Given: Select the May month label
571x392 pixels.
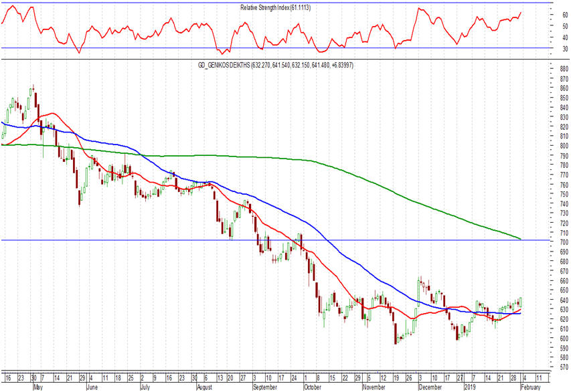Looking at the screenshot, I should 38,387.
